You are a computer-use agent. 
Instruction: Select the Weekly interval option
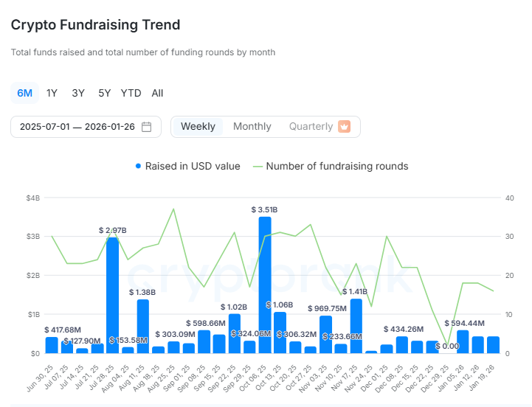[x=198, y=127]
